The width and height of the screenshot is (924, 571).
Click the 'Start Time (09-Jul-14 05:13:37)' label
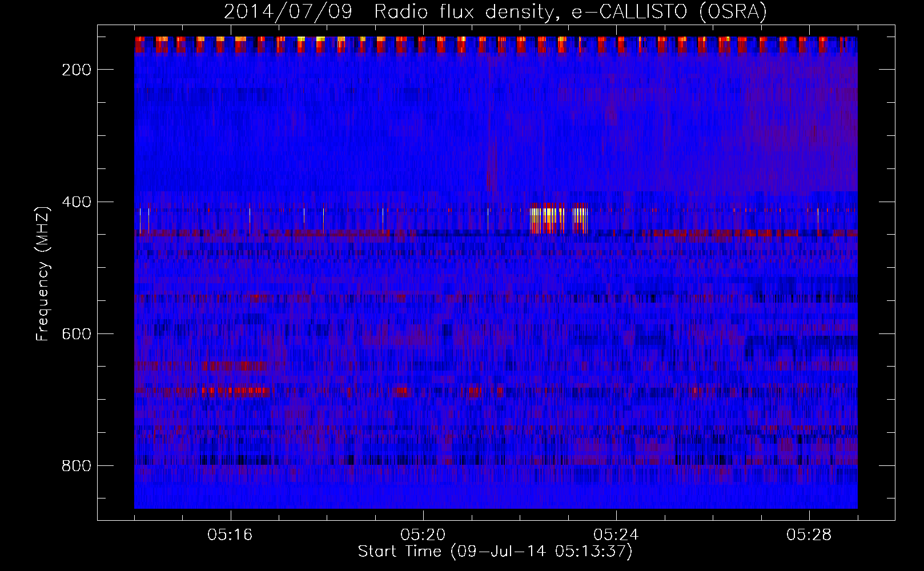pos(495,552)
